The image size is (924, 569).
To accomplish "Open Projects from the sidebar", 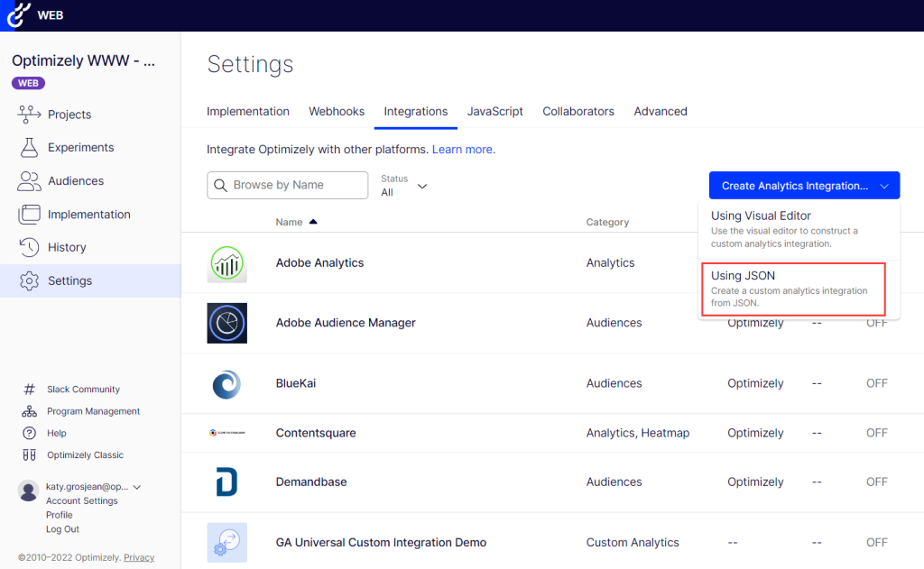I will point(69,115).
